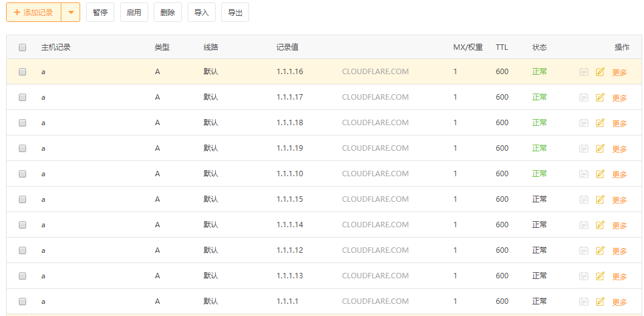Click the 导出 toolbar button
The height and width of the screenshot is (316, 644).
click(x=235, y=12)
